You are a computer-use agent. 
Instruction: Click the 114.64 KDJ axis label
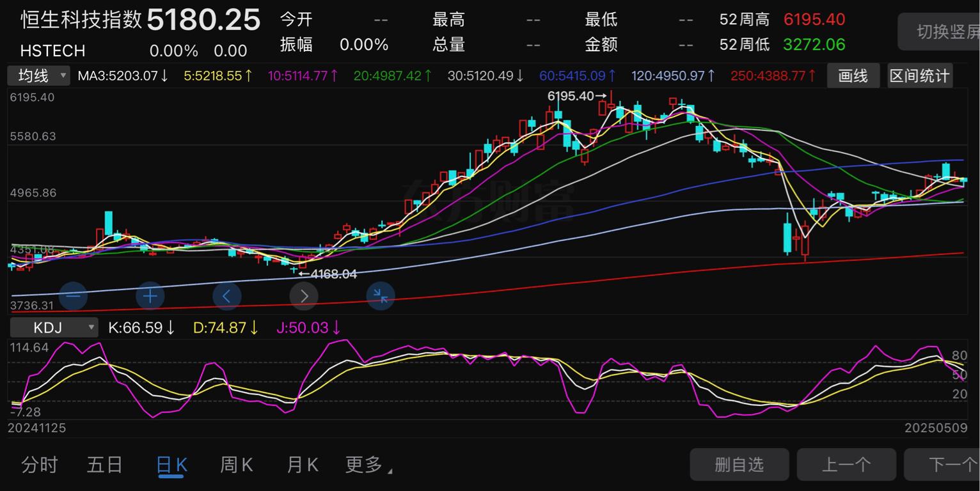tap(29, 348)
